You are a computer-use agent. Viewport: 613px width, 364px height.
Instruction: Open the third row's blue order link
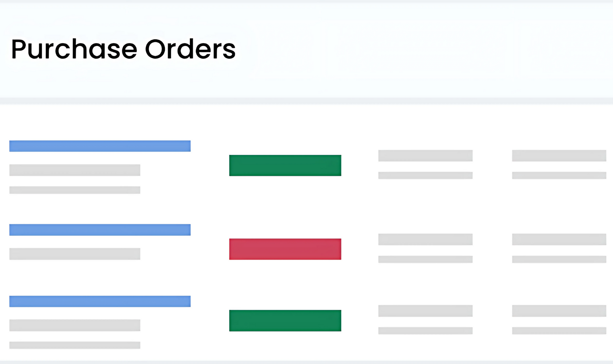click(x=100, y=301)
